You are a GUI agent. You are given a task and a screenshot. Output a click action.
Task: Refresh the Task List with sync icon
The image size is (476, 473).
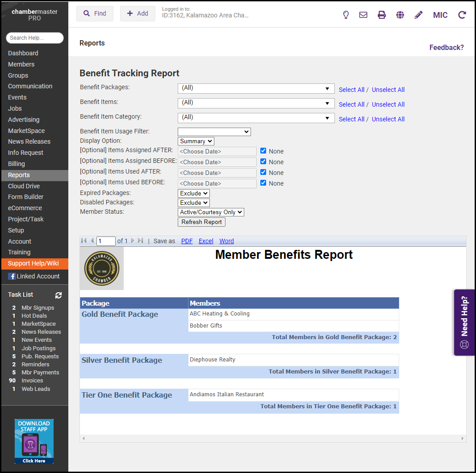click(58, 295)
